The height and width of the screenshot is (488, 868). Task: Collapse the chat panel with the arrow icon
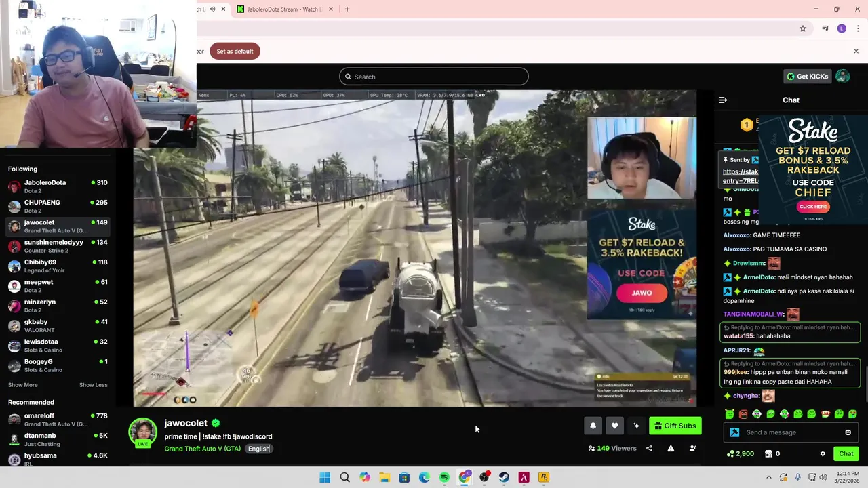pyautogui.click(x=723, y=100)
